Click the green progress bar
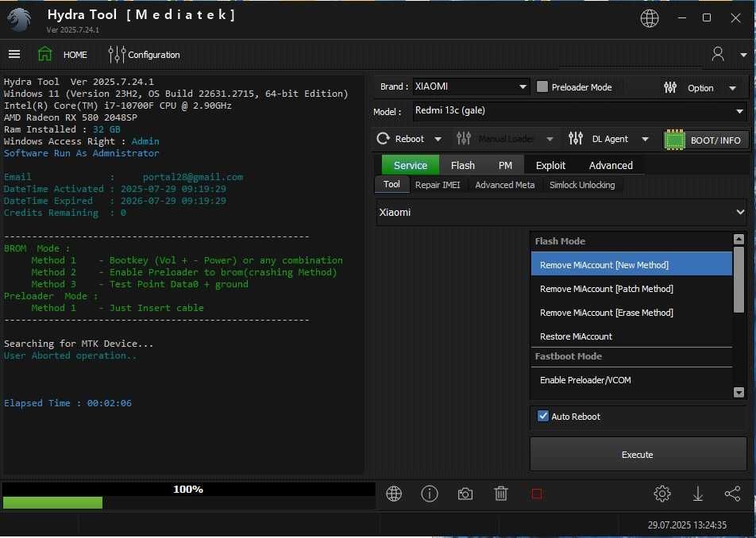This screenshot has width=756, height=538. click(x=52, y=502)
